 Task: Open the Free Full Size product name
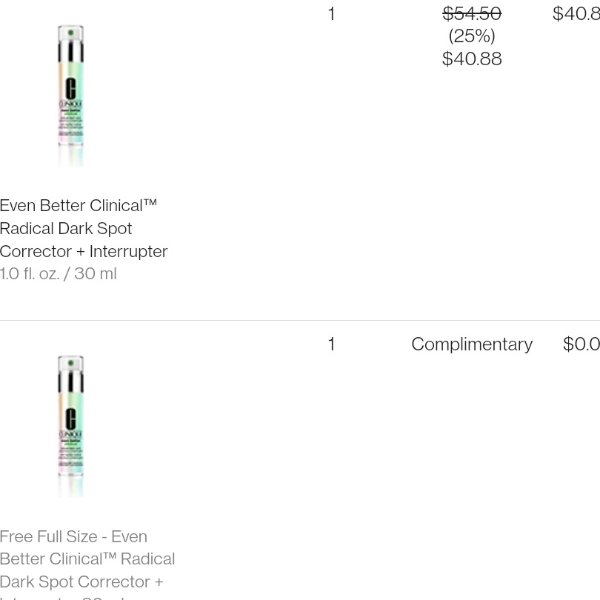point(87,559)
